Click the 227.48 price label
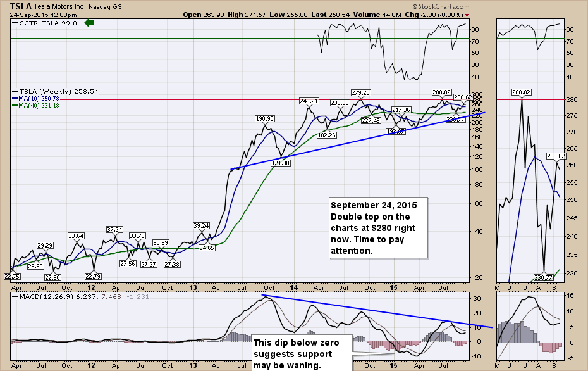 [x=371, y=120]
